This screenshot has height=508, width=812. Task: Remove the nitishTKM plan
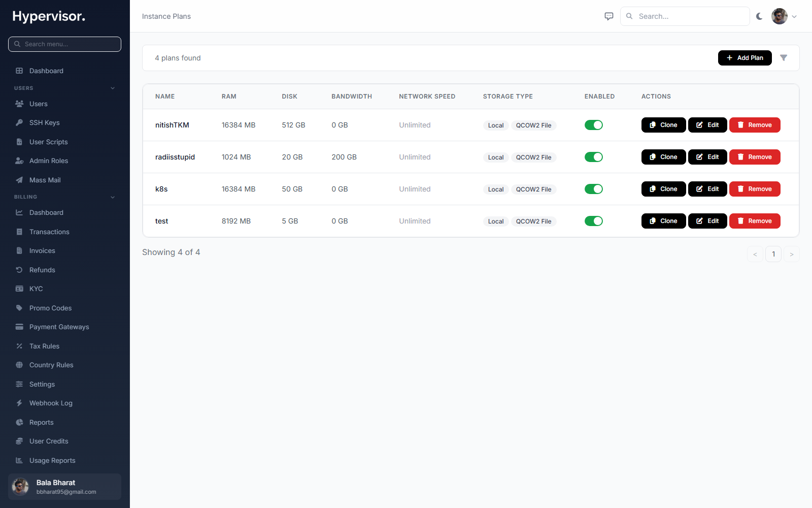click(x=755, y=125)
